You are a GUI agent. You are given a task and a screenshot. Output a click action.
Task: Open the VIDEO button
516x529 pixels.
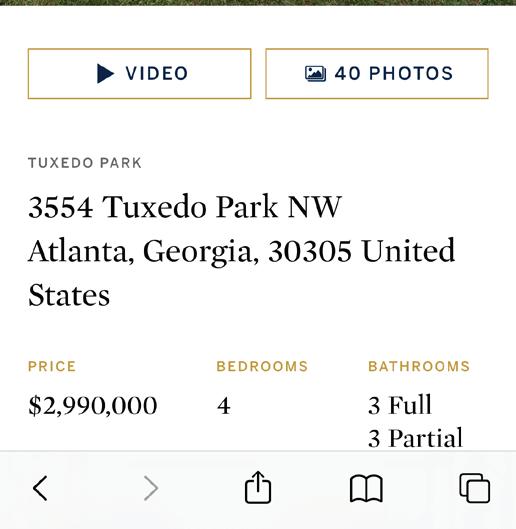click(139, 74)
